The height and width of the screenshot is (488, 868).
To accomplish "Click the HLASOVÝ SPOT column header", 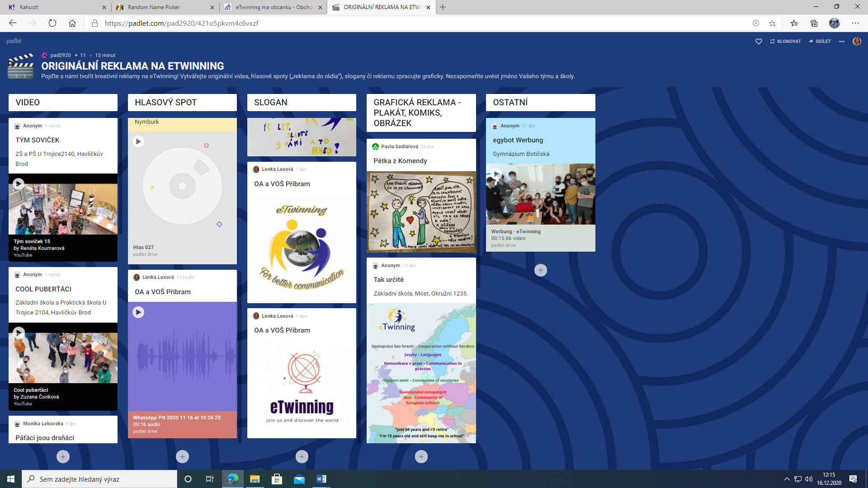I will pyautogui.click(x=182, y=103).
